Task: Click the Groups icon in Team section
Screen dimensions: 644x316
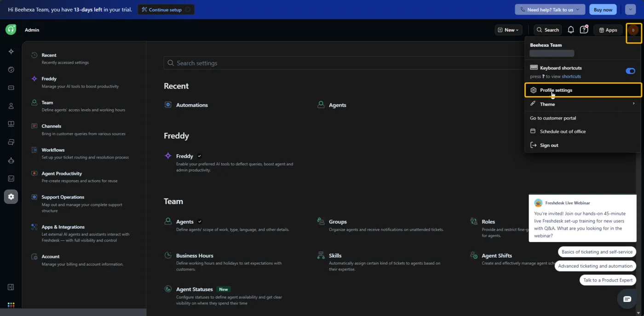Action: (321, 221)
